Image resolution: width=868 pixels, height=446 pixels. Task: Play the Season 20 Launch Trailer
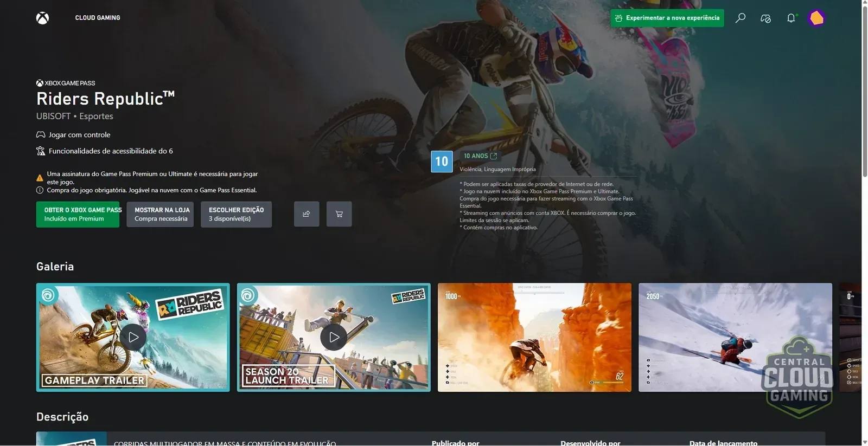click(334, 337)
